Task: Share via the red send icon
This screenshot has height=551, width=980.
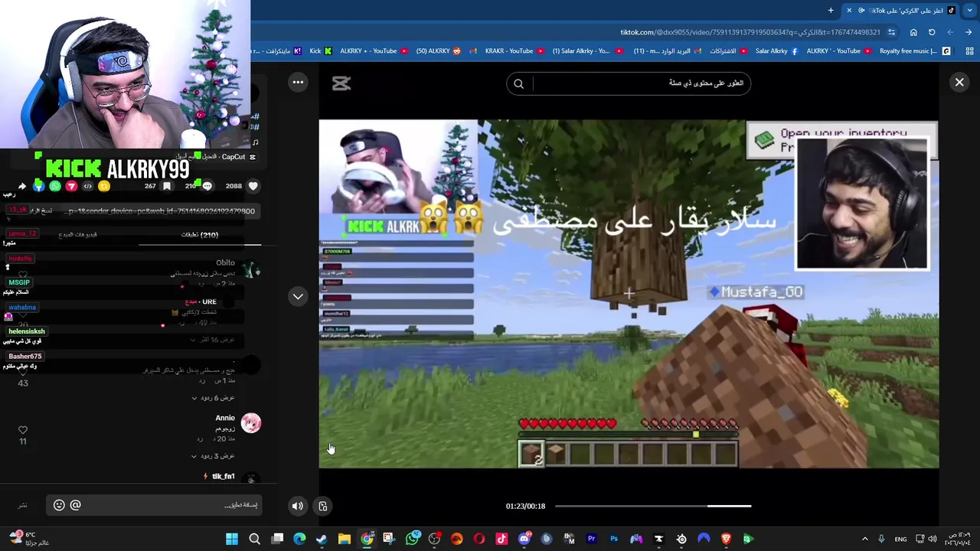Action: pos(71,186)
